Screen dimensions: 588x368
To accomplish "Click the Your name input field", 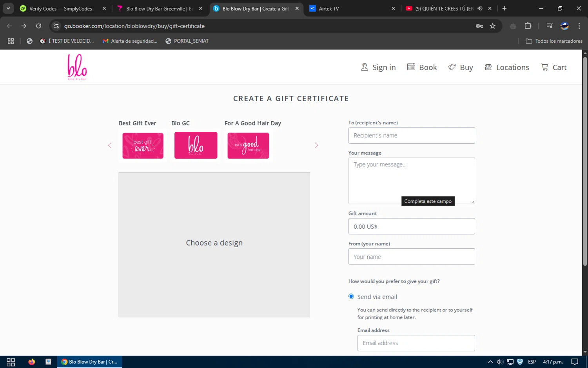I will (412, 257).
